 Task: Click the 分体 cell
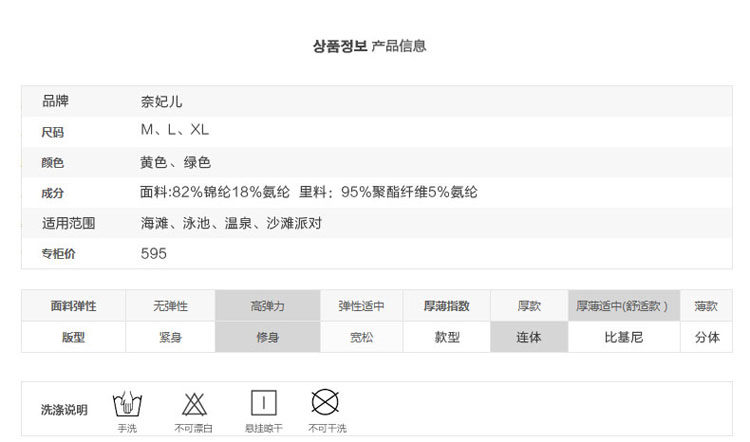(x=706, y=337)
